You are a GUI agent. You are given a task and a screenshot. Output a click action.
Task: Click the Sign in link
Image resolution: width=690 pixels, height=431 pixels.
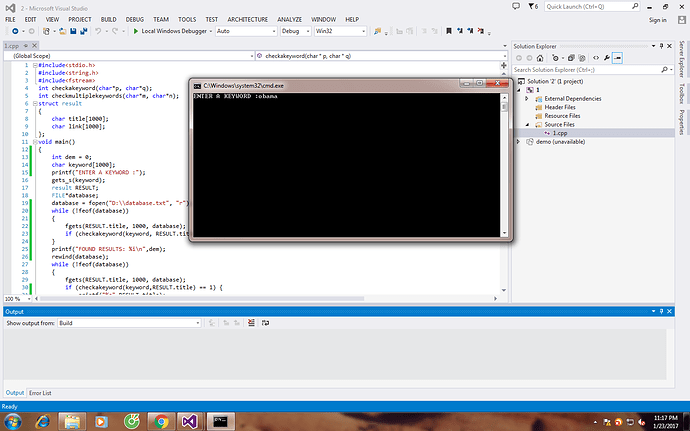(657, 19)
